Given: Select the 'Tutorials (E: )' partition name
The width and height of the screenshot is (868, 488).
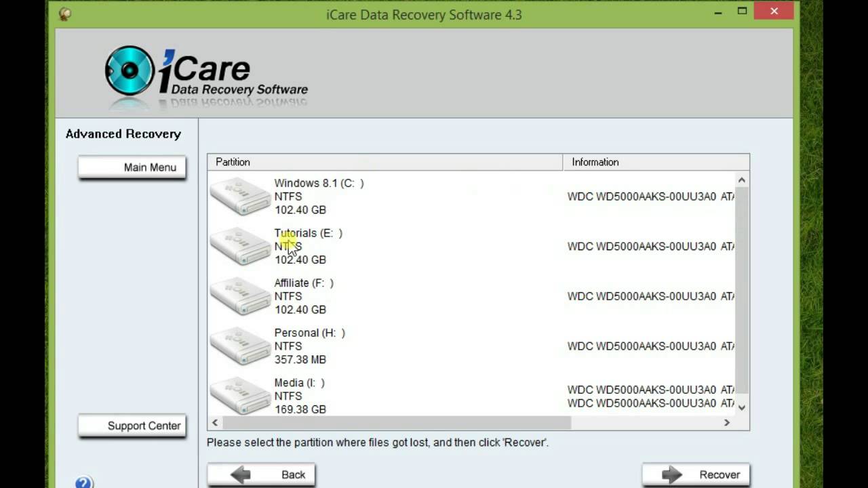Looking at the screenshot, I should tap(309, 233).
